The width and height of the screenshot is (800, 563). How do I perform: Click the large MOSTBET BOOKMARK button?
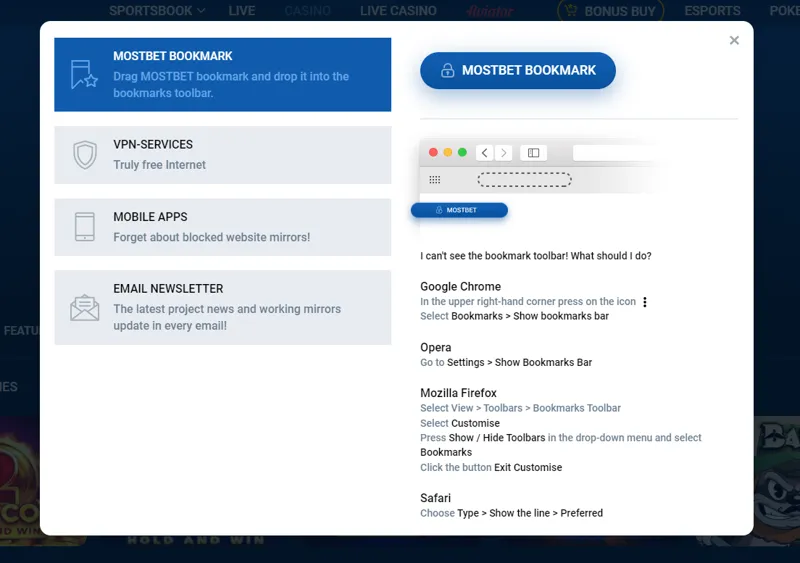(518, 71)
